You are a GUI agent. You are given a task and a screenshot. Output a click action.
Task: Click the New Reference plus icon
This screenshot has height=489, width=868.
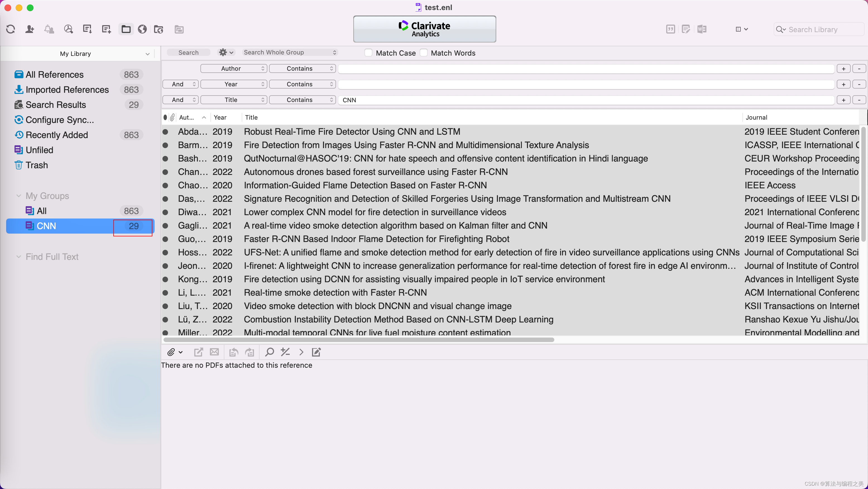coord(107,29)
